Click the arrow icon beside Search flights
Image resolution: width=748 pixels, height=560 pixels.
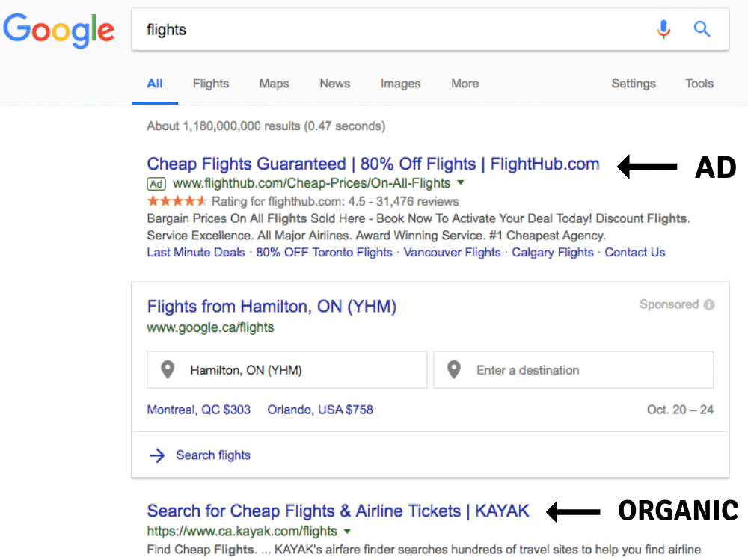click(156, 455)
